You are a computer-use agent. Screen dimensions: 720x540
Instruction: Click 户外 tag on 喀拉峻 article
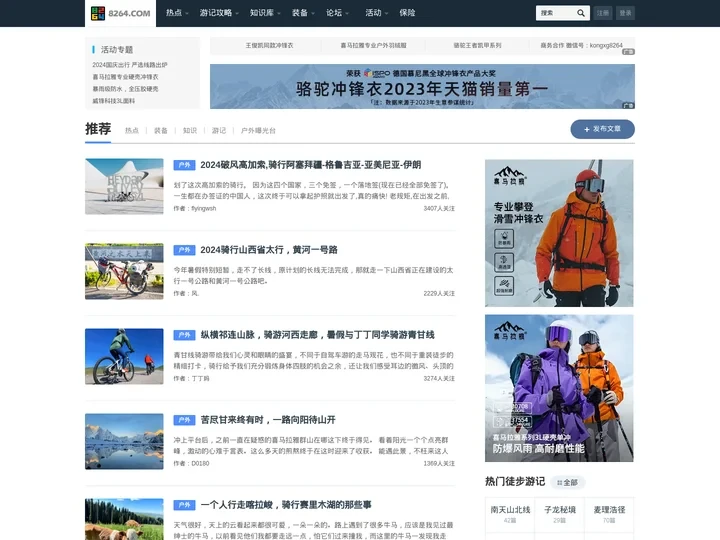tap(184, 505)
